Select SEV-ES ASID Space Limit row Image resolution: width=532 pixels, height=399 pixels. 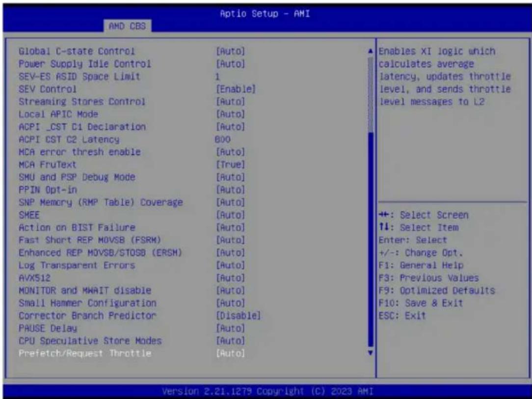click(80, 76)
